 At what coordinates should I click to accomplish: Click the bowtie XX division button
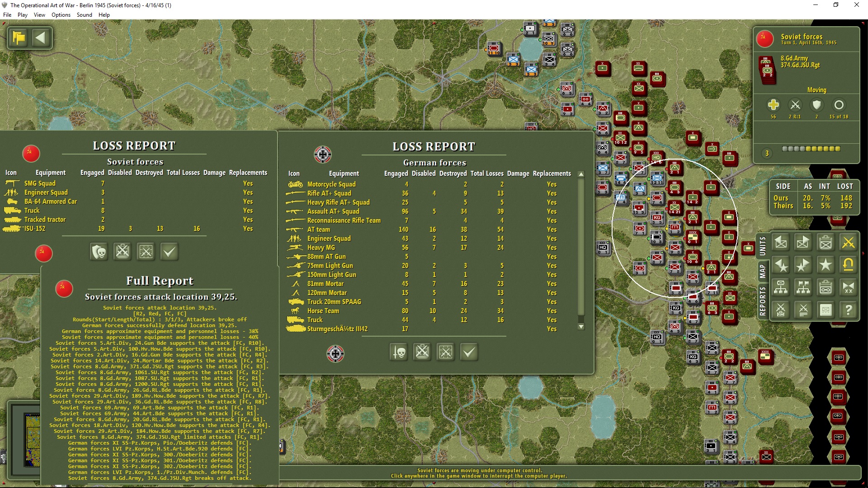849,287
